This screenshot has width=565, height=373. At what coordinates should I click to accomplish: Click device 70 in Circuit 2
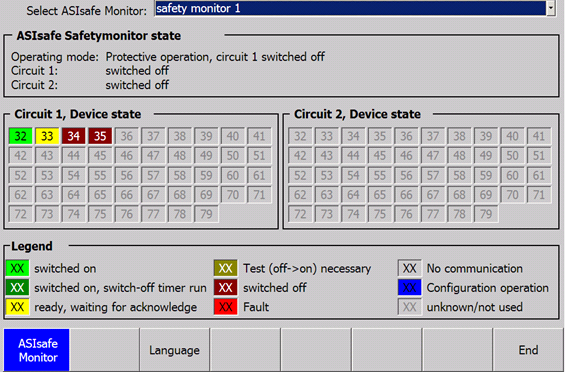click(512, 195)
